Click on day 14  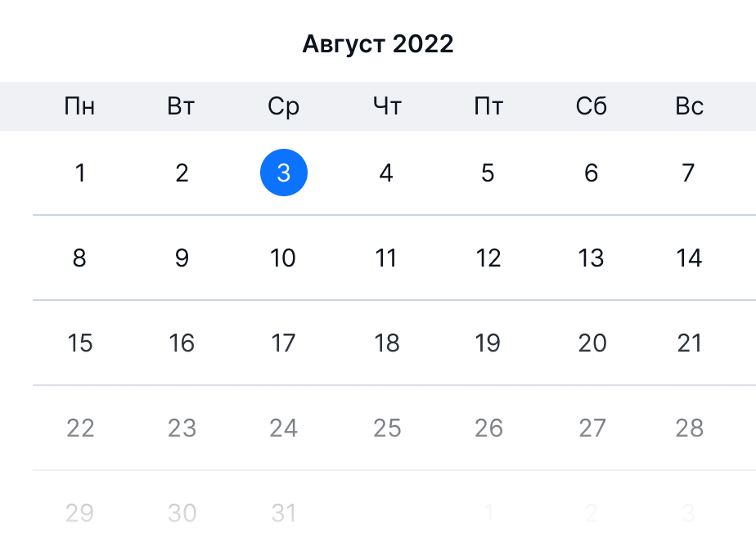[689, 258]
